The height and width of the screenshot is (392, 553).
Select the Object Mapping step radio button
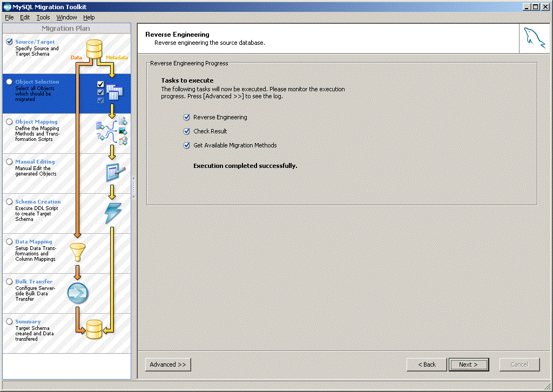coord(9,121)
